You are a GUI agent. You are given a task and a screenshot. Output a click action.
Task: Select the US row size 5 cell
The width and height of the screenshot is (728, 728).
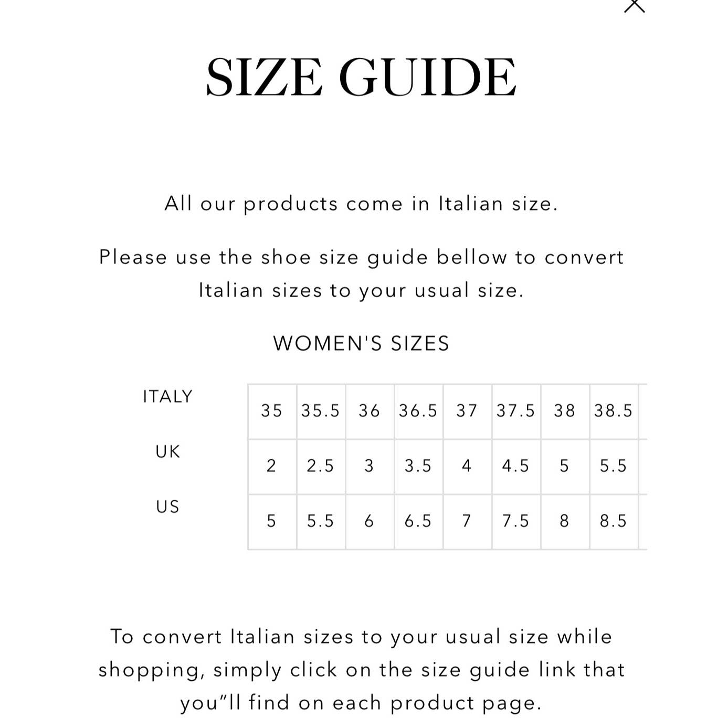(272, 521)
